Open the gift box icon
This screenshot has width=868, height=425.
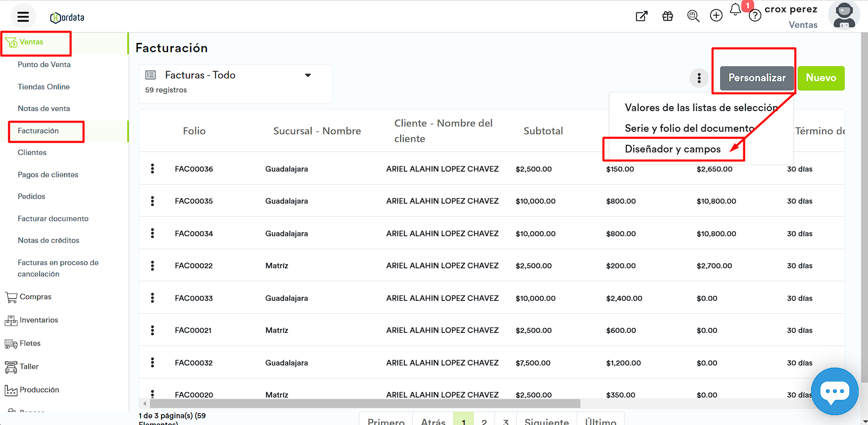667,16
